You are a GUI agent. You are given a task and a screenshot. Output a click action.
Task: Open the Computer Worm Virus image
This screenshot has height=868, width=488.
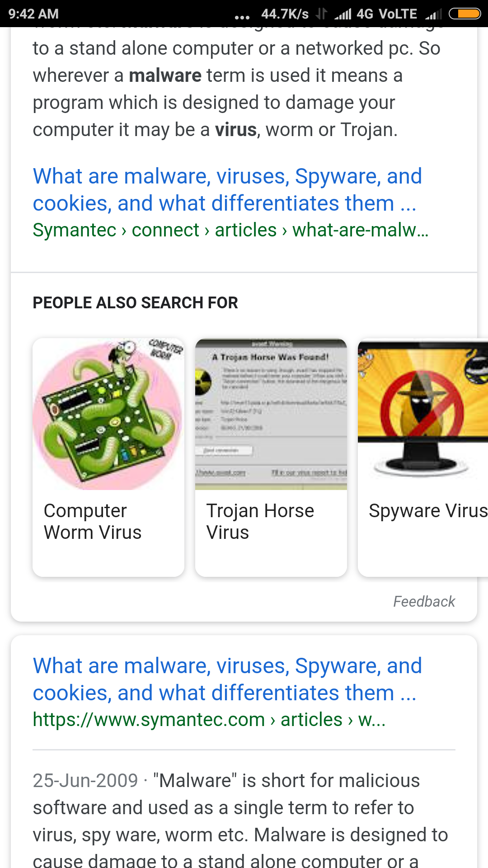[x=108, y=414]
